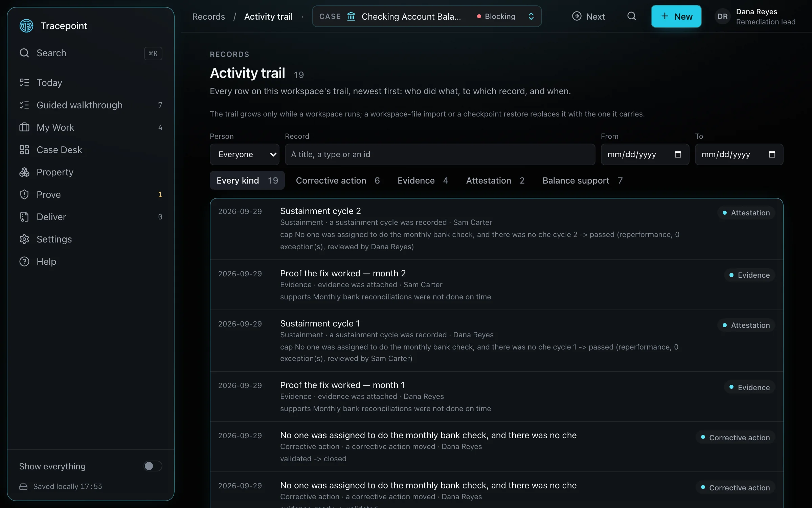Click the Blocking status in case selector

coord(496,16)
